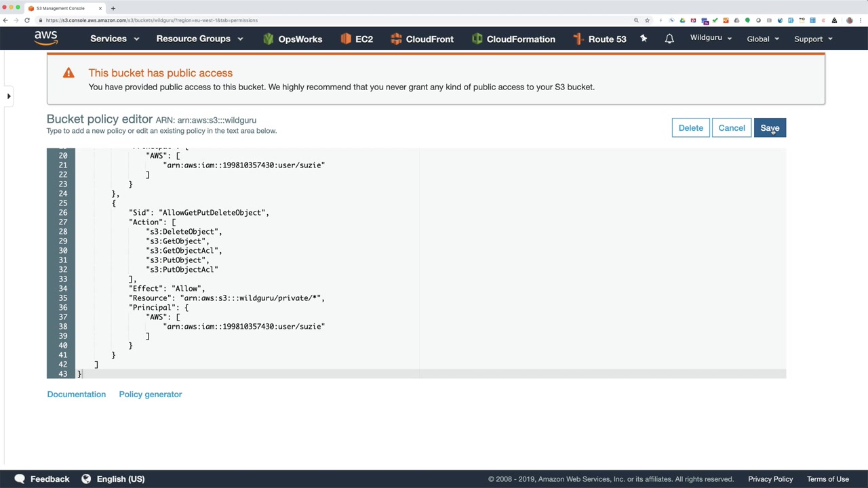This screenshot has height=488, width=868.
Task: Open the Terms of Use link
Action: (x=828, y=479)
